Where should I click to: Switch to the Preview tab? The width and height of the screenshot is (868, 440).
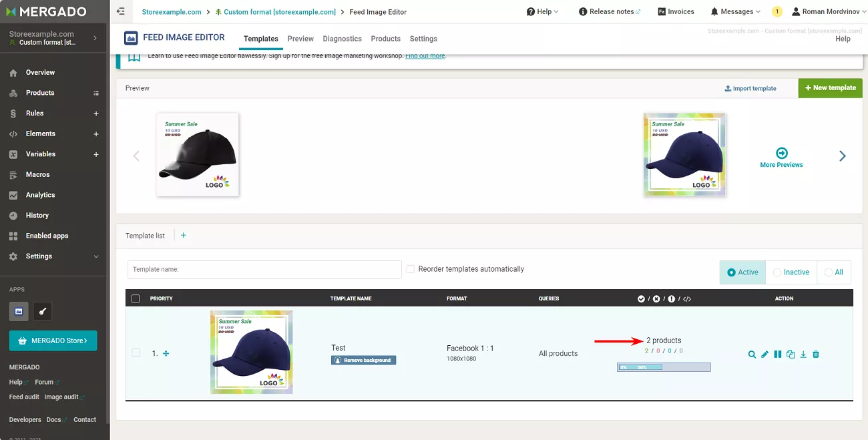tap(300, 39)
